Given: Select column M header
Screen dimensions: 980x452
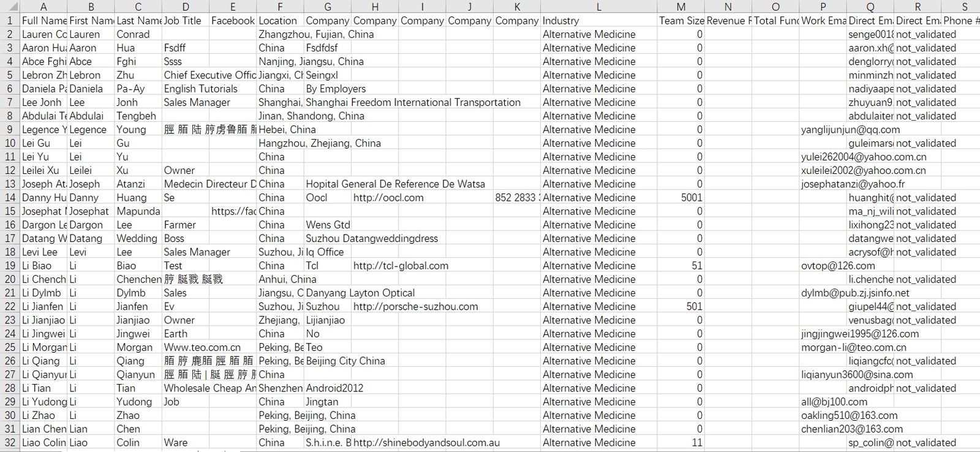Looking at the screenshot, I should tap(680, 7).
